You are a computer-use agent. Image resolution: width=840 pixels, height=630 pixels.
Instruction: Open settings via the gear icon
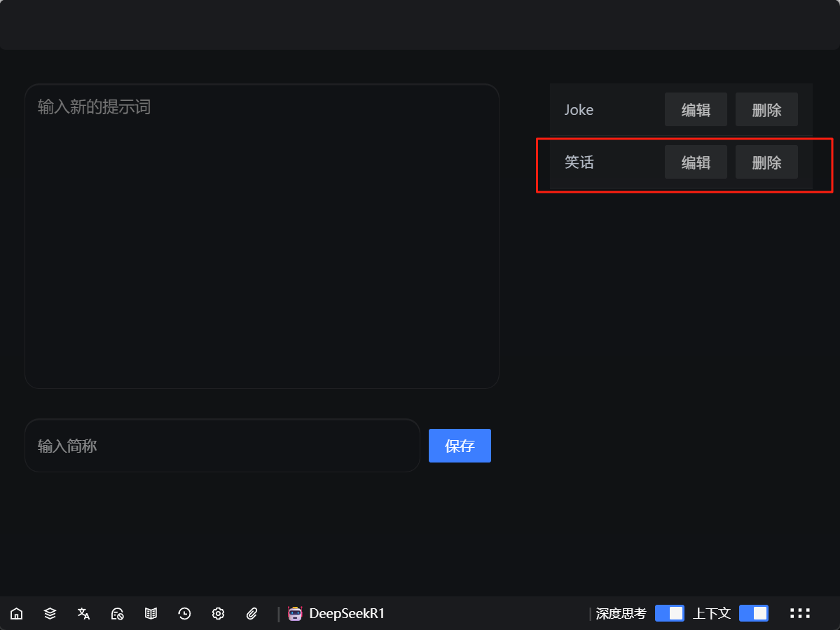click(x=218, y=614)
